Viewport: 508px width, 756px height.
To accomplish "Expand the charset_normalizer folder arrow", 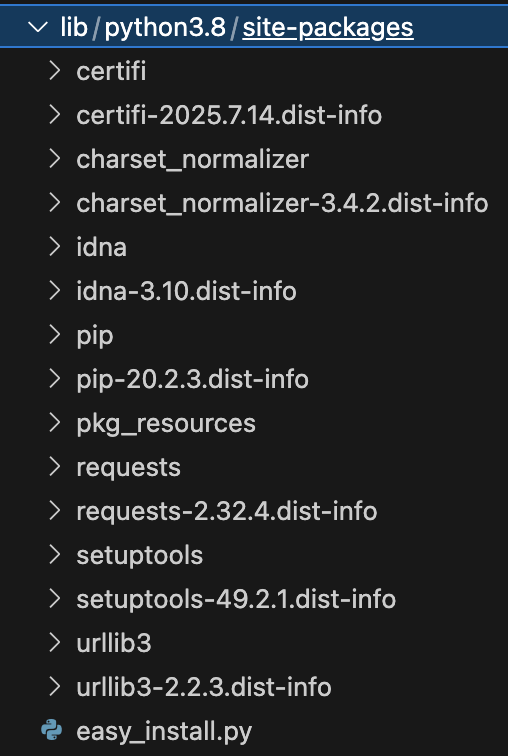I will click(55, 159).
